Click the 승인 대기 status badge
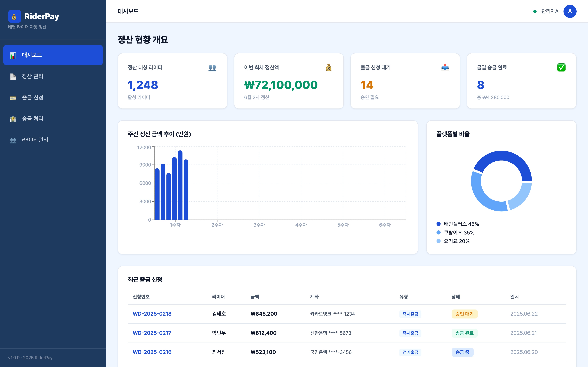The height and width of the screenshot is (367, 588). click(464, 314)
